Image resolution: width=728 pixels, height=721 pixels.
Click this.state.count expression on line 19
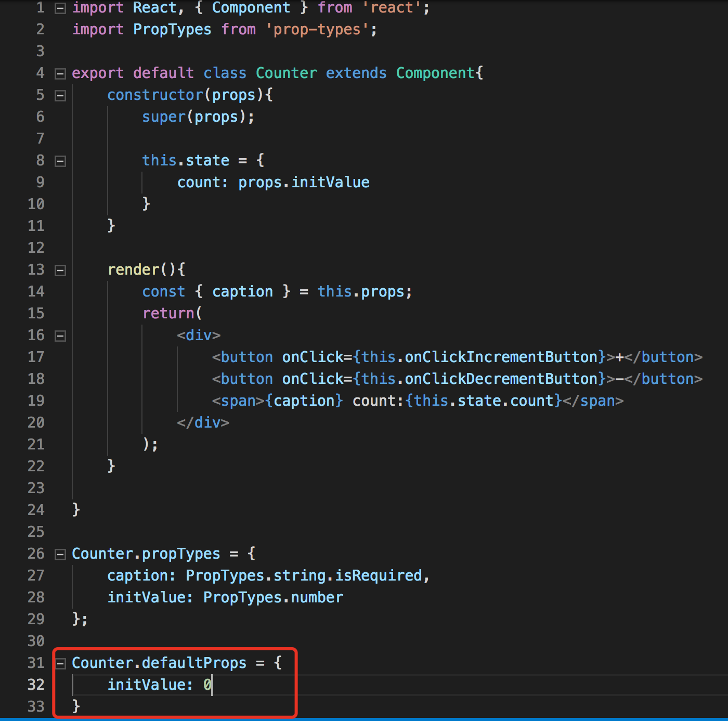coord(484,401)
